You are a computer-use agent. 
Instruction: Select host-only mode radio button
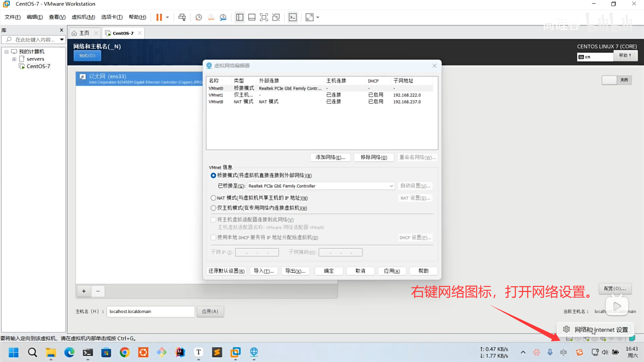[213, 208]
